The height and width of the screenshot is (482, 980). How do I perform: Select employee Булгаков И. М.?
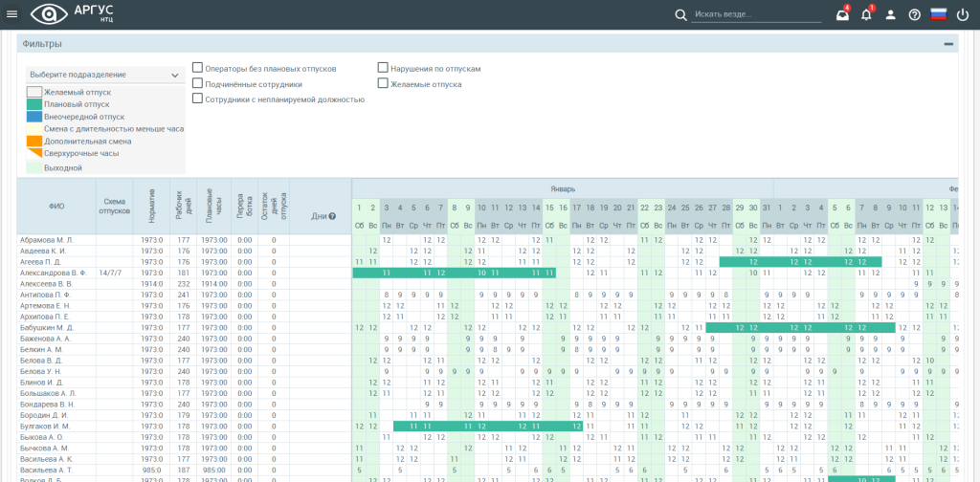(46, 426)
